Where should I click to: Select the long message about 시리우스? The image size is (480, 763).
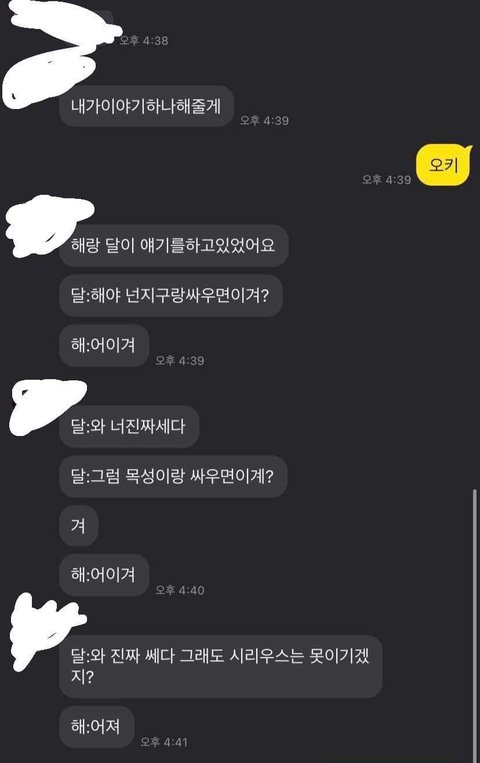[x=221, y=667]
